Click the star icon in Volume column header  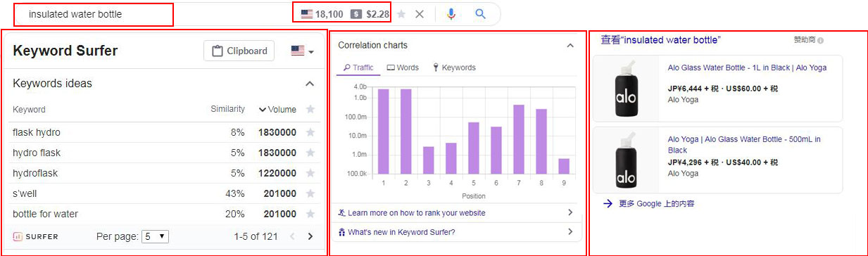[x=310, y=109]
